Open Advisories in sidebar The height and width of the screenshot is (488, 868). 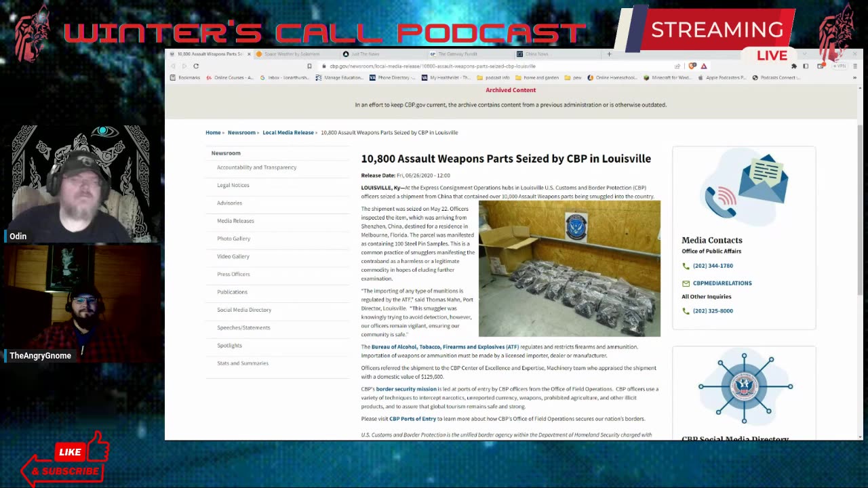[229, 203]
